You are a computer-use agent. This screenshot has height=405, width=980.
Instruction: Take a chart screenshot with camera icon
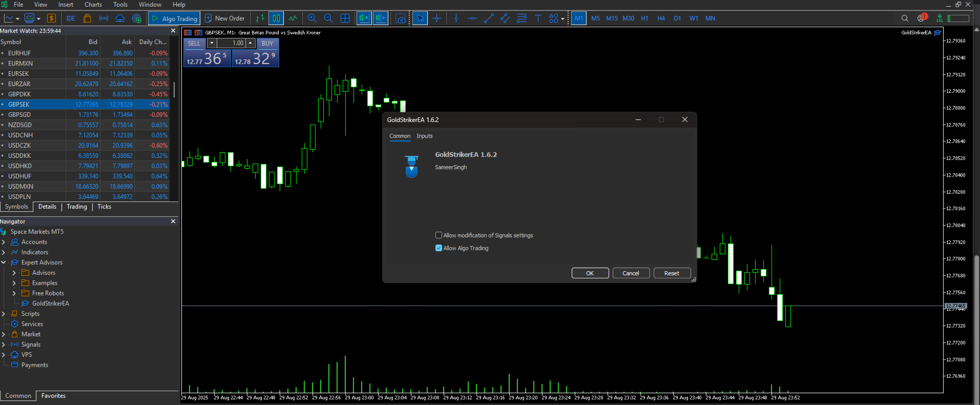[x=401, y=18]
